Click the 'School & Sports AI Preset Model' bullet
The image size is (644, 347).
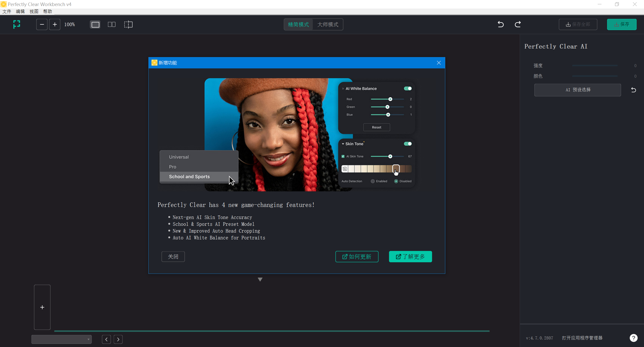[214, 224]
